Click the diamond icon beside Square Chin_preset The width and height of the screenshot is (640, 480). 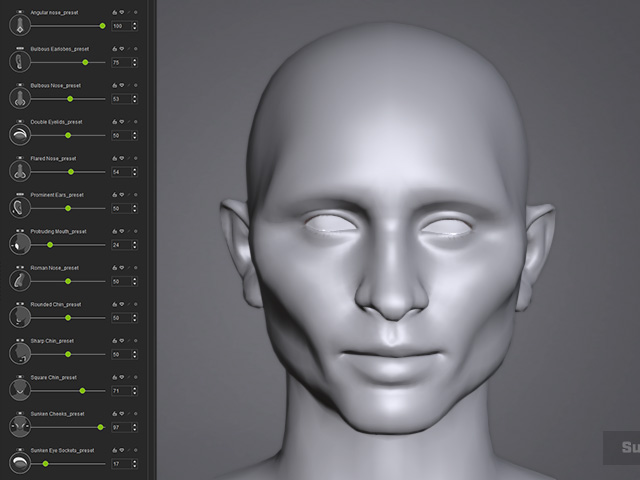click(122, 377)
